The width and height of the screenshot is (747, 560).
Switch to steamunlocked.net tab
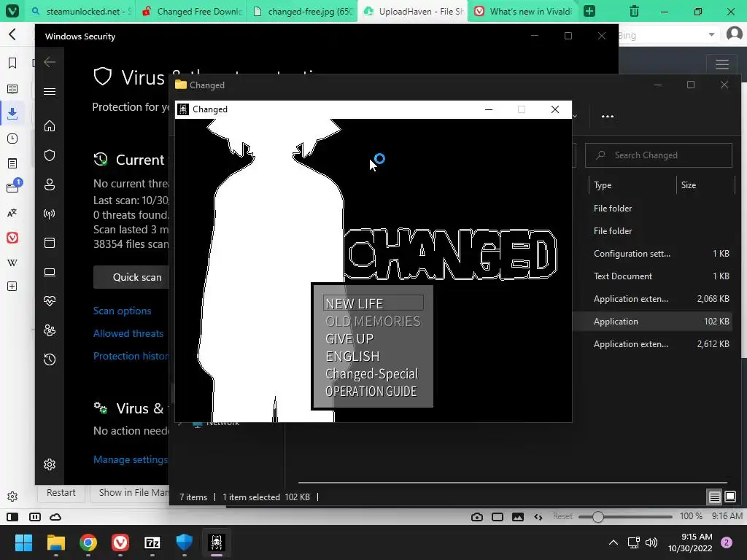tap(81, 11)
